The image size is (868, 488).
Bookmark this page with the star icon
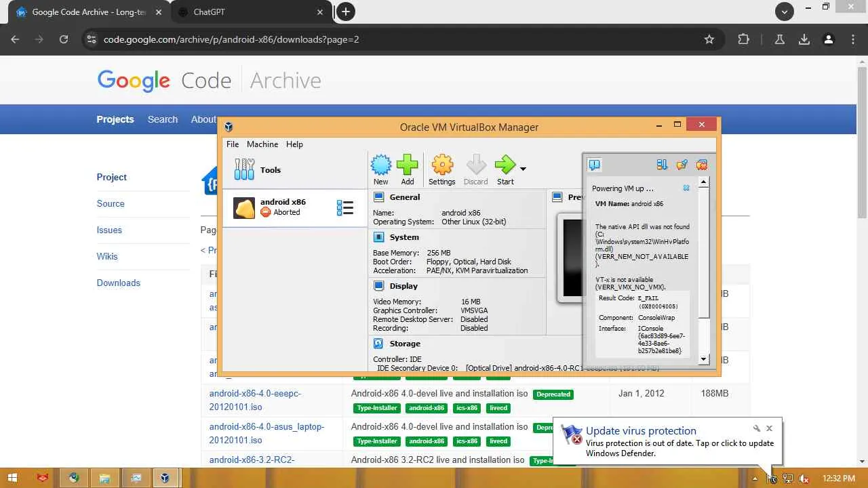[709, 39]
